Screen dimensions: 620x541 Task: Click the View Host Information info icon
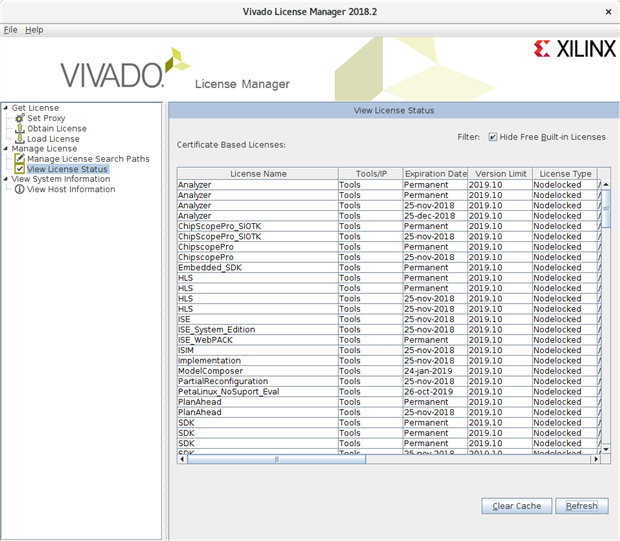(x=20, y=189)
